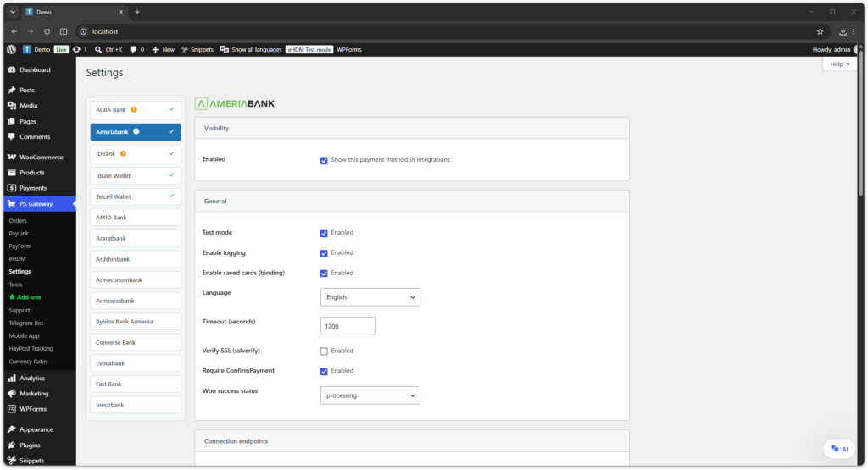Click the WPForms sidebar icon

click(12, 409)
